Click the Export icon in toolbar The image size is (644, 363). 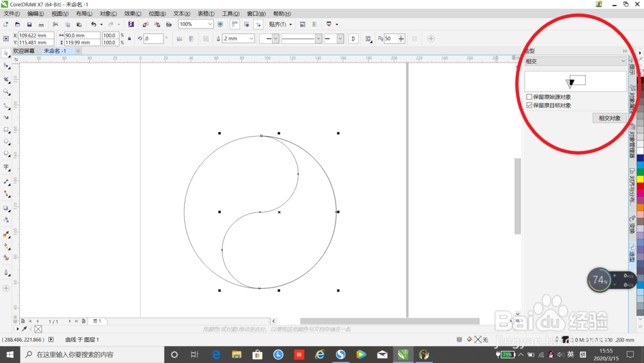point(157,25)
